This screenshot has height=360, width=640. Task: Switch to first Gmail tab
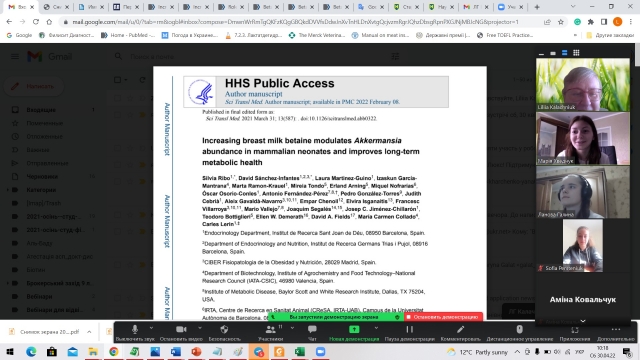tap(21, 7)
